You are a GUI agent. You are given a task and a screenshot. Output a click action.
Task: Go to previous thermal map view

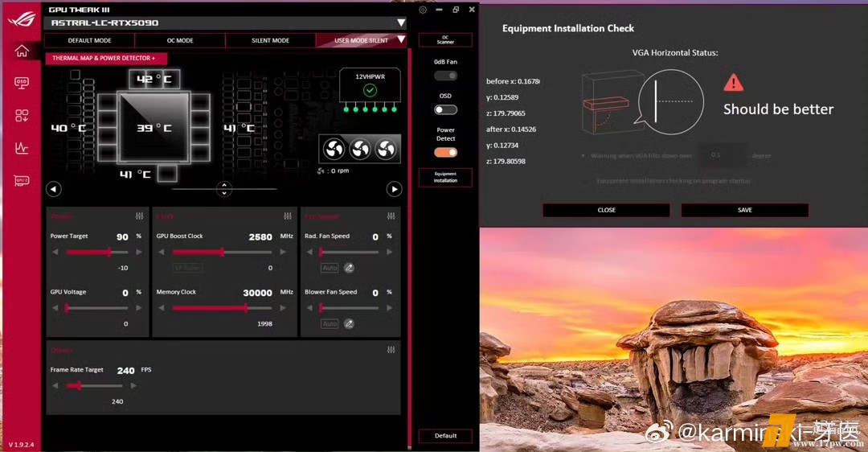pyautogui.click(x=53, y=190)
